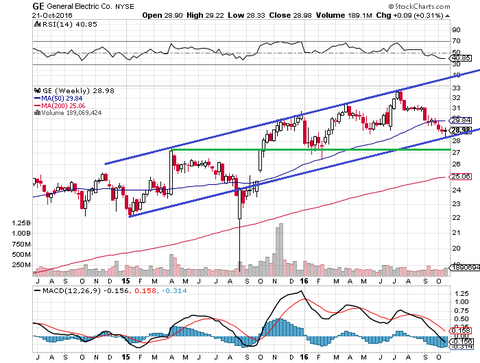Click the NYSE exchange label
The height and width of the screenshot is (363, 480).
124,7
